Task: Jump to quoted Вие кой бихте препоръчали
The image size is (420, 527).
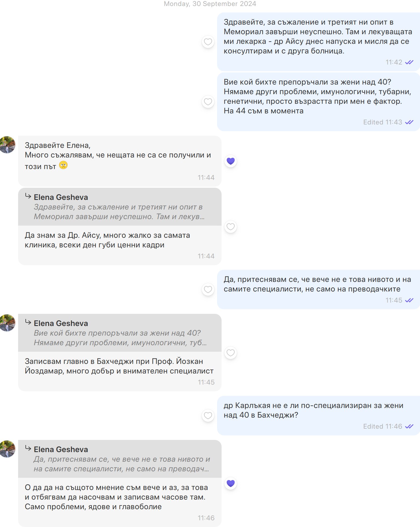Action: pos(120,333)
